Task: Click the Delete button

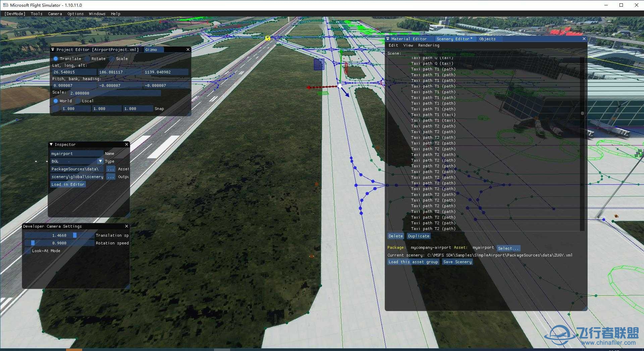Action: coord(396,236)
